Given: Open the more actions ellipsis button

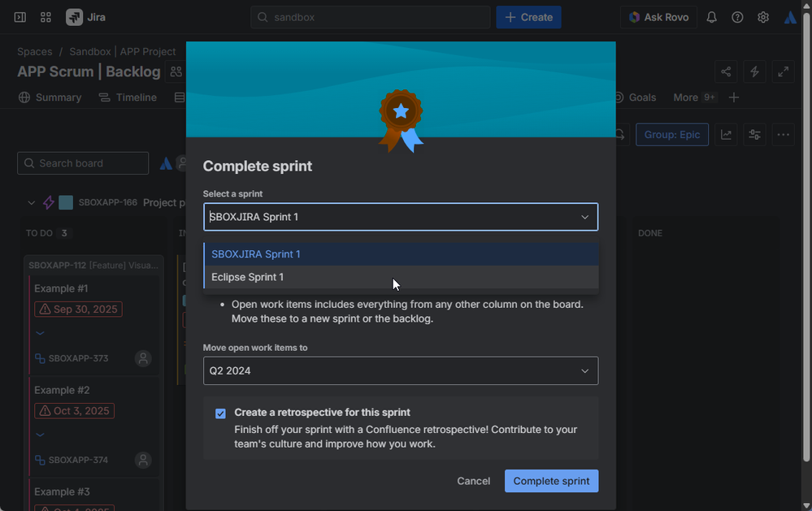Looking at the screenshot, I should 783,135.
